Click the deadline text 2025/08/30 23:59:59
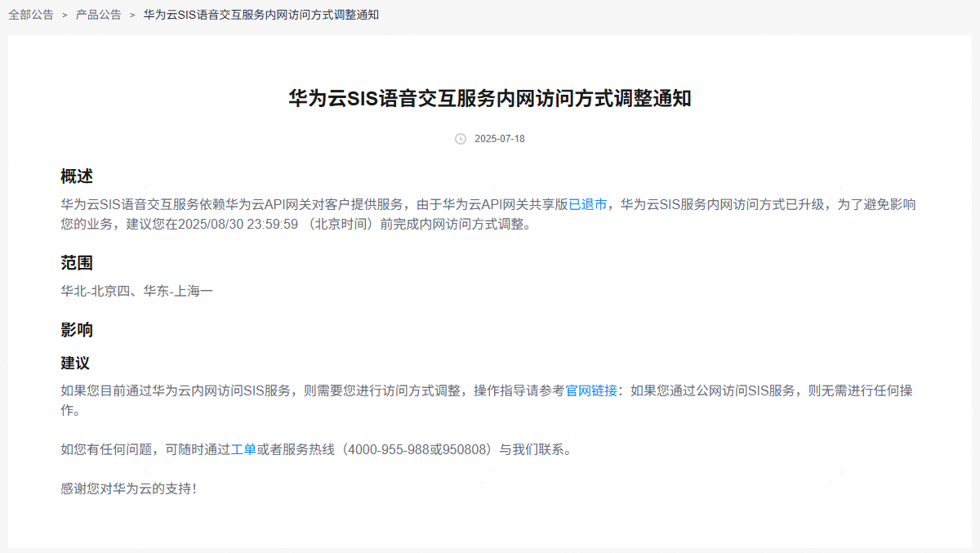This screenshot has height=553, width=980. [x=238, y=224]
